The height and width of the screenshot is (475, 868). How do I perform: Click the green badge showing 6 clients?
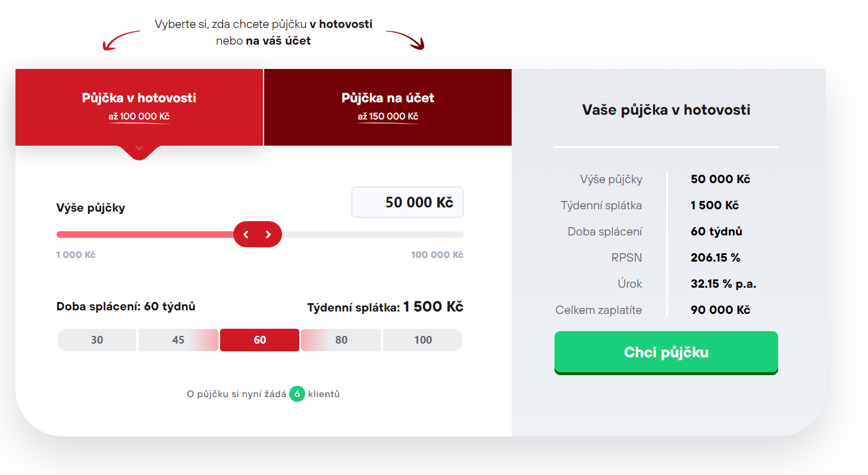click(x=297, y=394)
